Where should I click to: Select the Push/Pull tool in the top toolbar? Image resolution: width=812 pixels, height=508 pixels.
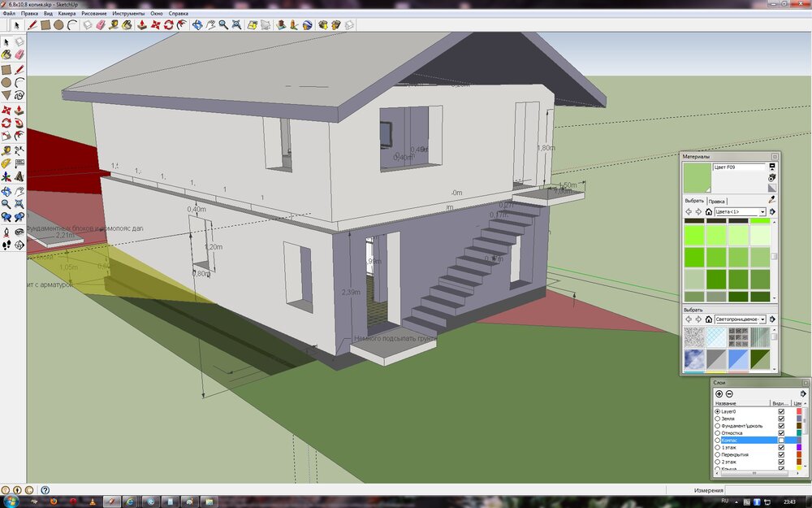[140, 25]
